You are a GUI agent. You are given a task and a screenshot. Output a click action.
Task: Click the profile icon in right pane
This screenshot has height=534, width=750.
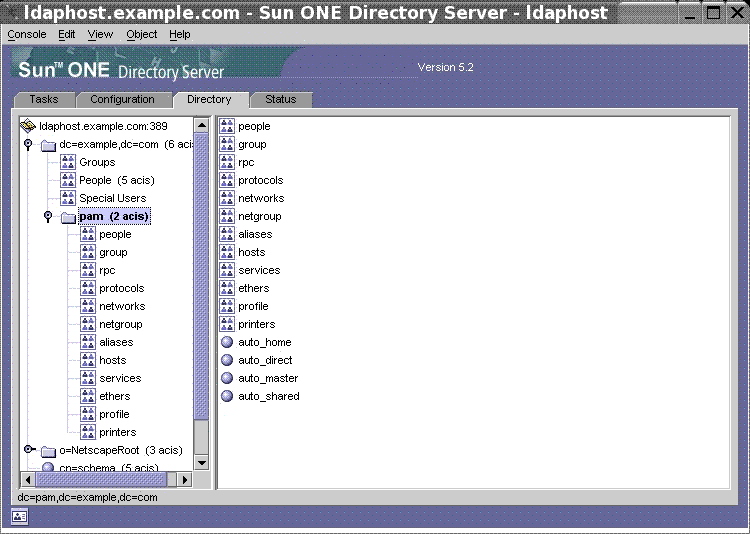[x=227, y=306]
